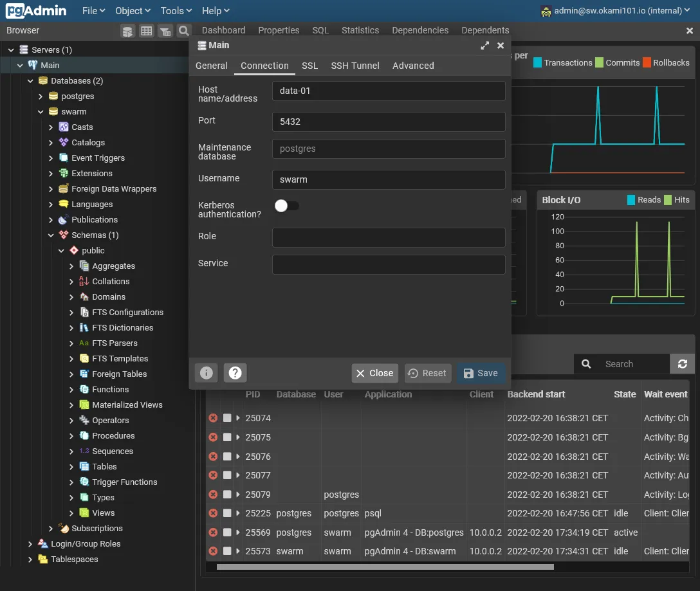Viewport: 700px width, 591px height.
Task: Cancel query button for PID 25569 row
Action: [x=227, y=532]
